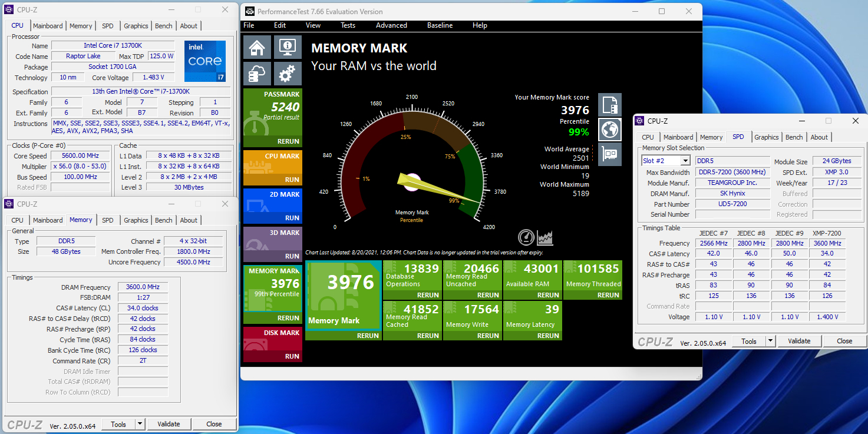Click the Intel Core i7 logo badge
Screen dimensions: 868x434
(x=205, y=61)
